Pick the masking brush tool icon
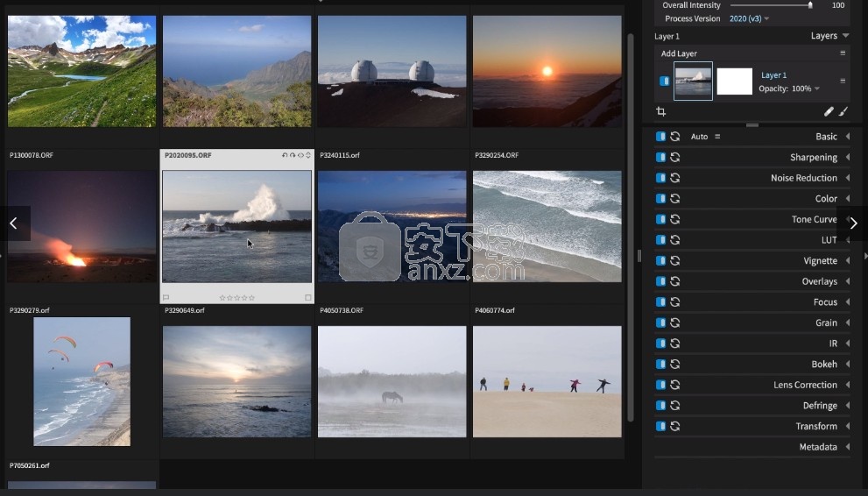 coord(843,112)
